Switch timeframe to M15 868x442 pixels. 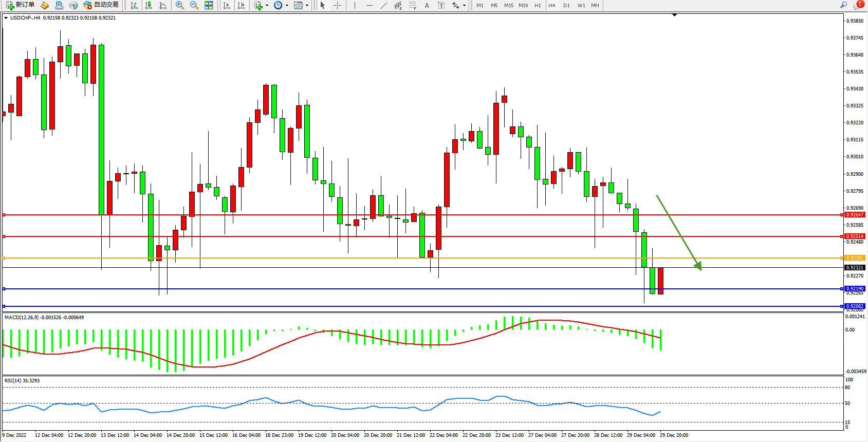point(509,5)
